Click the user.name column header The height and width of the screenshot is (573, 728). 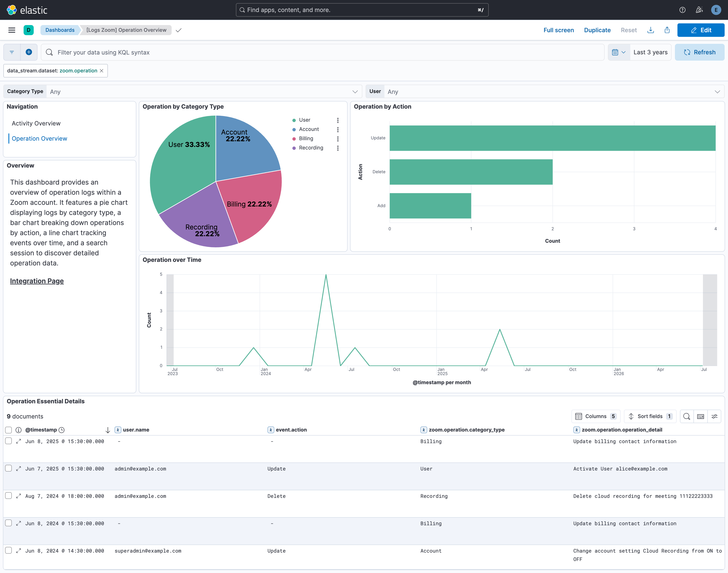click(x=136, y=430)
